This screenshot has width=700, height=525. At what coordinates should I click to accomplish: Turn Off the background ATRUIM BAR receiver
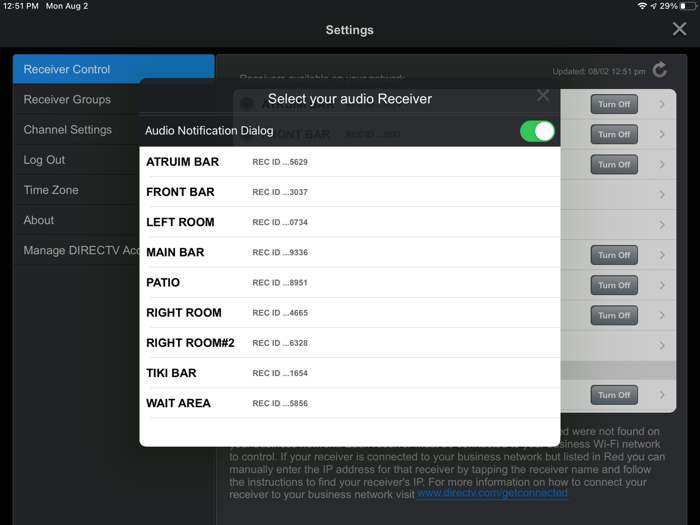click(x=614, y=104)
